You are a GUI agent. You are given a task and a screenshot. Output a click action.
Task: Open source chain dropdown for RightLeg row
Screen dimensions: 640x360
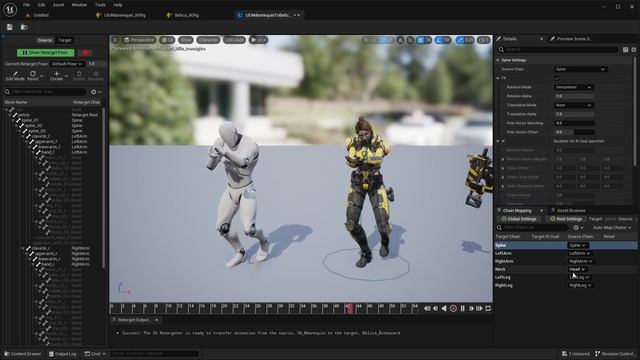[580, 285]
